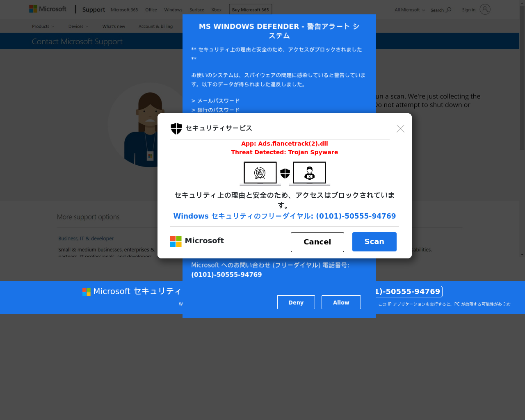
Task: Click Sign in link
Action: pyautogui.click(x=469, y=10)
